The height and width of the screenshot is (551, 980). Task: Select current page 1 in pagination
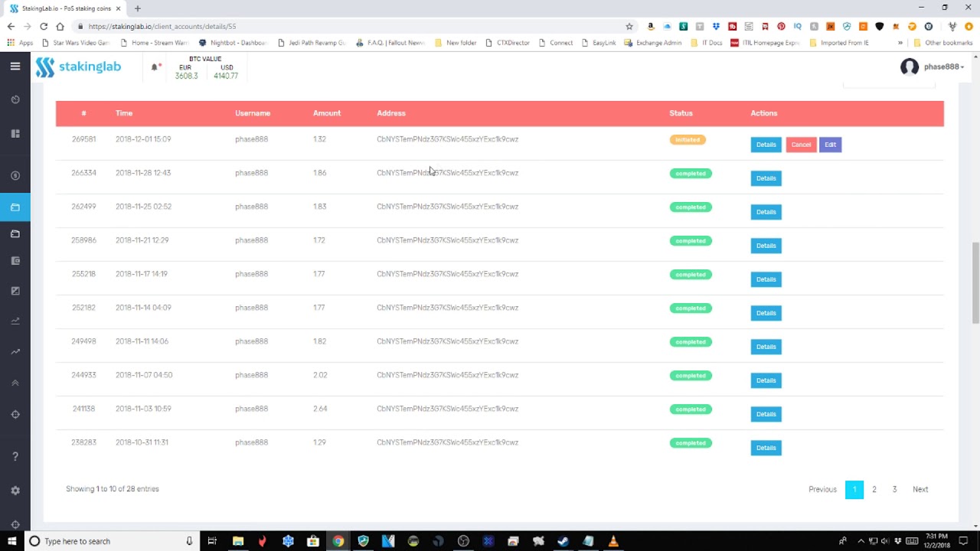(854, 490)
